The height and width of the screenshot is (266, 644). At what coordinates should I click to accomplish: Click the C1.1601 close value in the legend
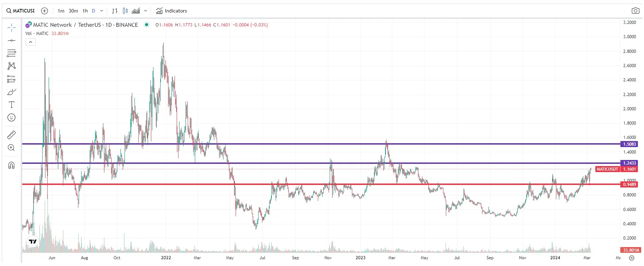(x=222, y=25)
